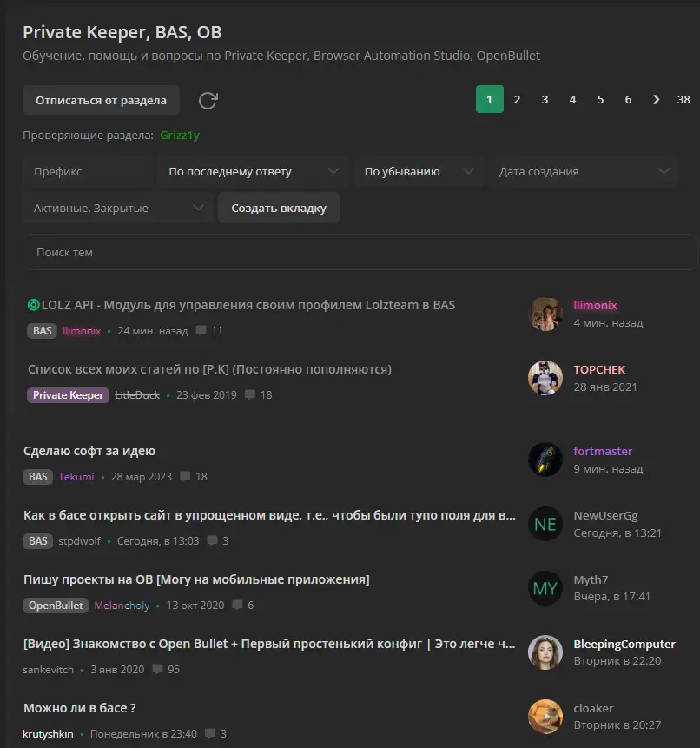Click the NE avatar of NewUserGg

click(x=545, y=524)
